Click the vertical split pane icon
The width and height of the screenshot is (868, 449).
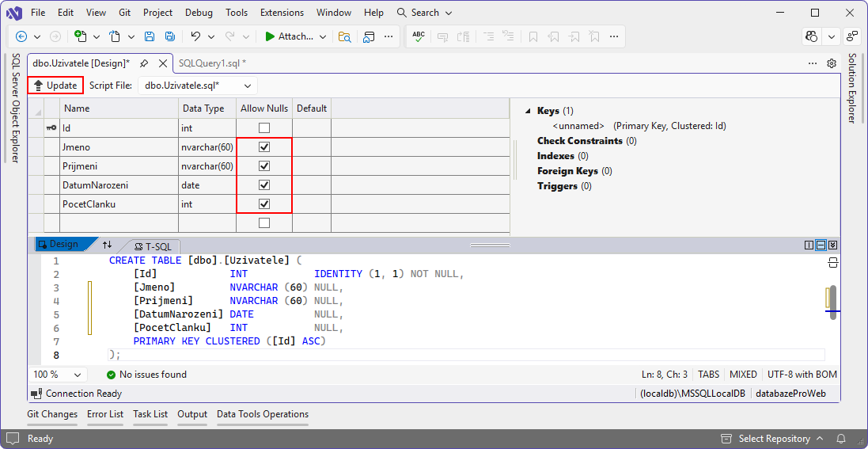click(809, 245)
